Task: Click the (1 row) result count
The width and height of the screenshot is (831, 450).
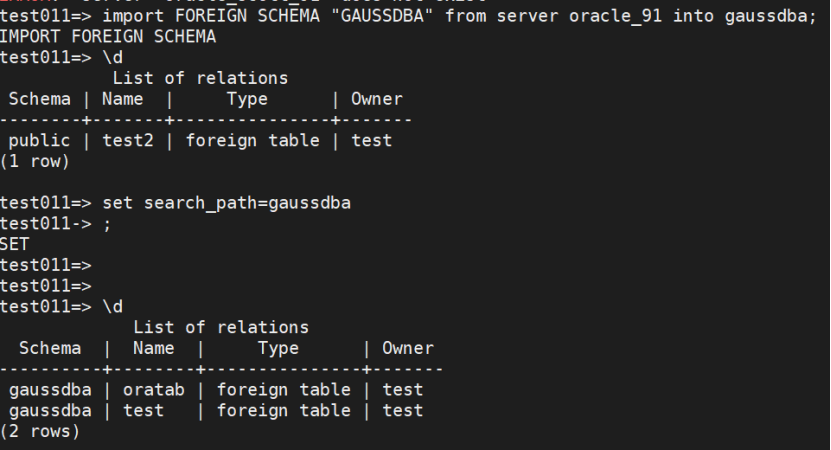Action: (34, 161)
